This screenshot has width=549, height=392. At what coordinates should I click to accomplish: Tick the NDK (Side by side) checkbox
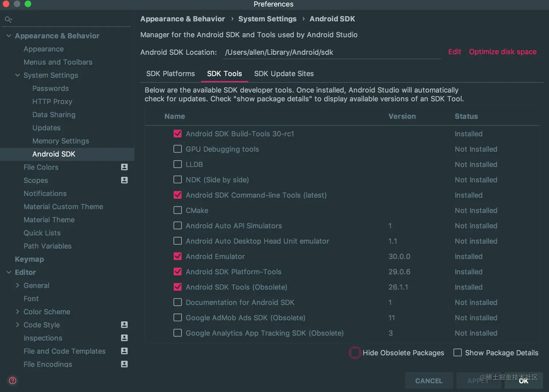178,179
